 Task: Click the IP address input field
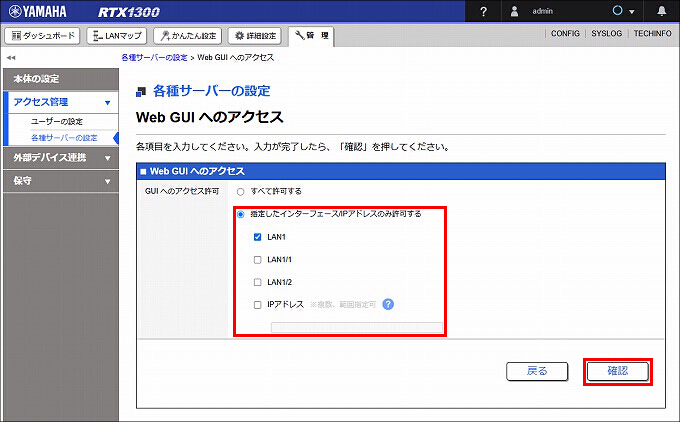(356, 327)
